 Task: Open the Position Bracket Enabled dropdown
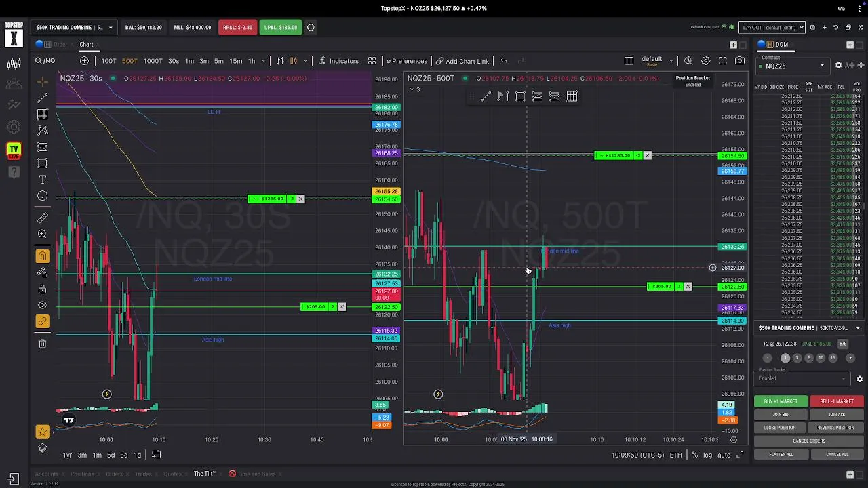pyautogui.click(x=804, y=378)
